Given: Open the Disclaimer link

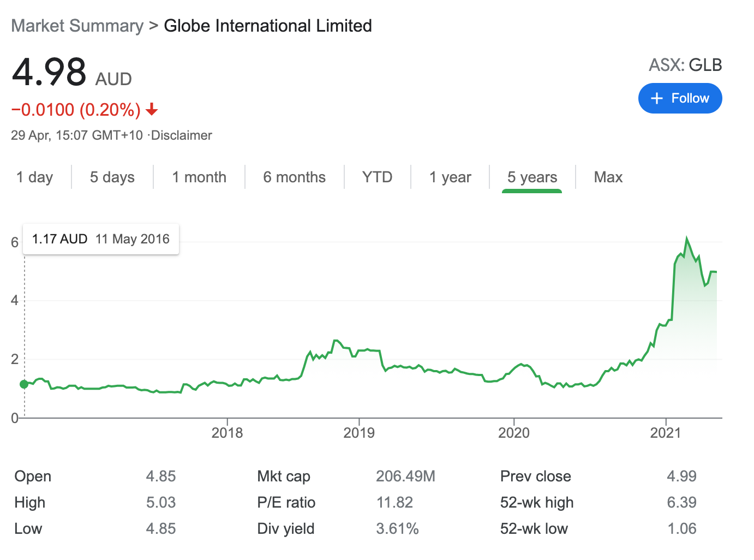Looking at the screenshot, I should (182, 135).
